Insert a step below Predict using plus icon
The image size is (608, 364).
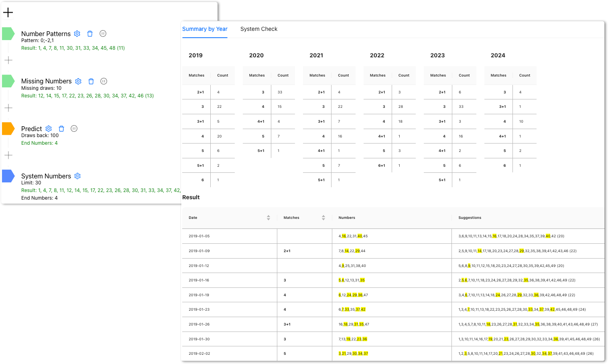click(8, 155)
